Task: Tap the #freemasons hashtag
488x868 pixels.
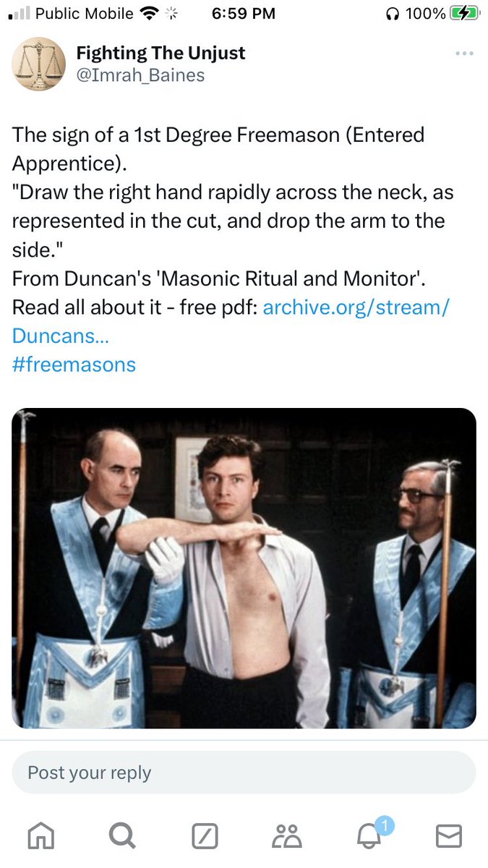Action: point(74,364)
